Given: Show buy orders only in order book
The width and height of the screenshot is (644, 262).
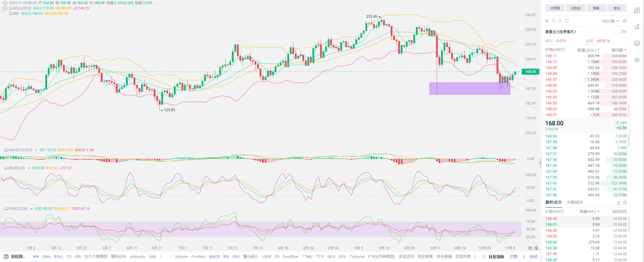Looking at the screenshot, I should (x=553, y=21).
